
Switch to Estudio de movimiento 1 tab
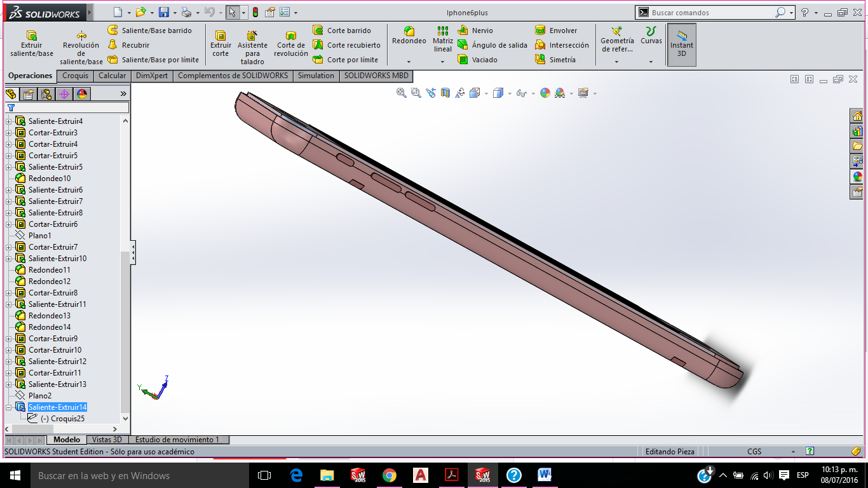pyautogui.click(x=177, y=440)
